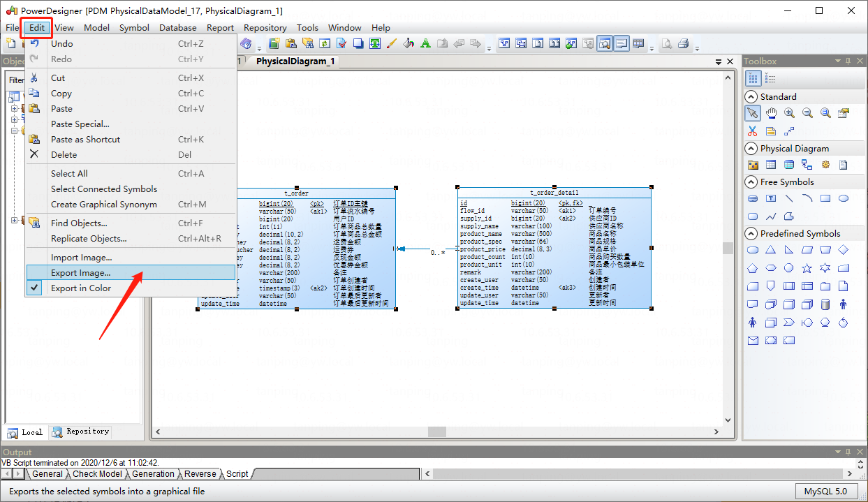Collapse the Free Symbols section
Image resolution: width=868 pixels, height=502 pixels.
coord(751,182)
